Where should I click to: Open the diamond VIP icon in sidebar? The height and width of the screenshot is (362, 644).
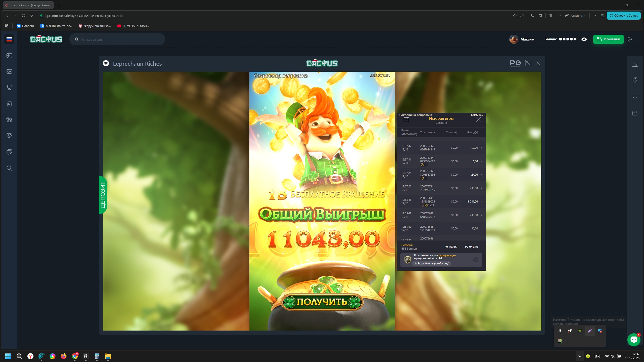[9, 136]
